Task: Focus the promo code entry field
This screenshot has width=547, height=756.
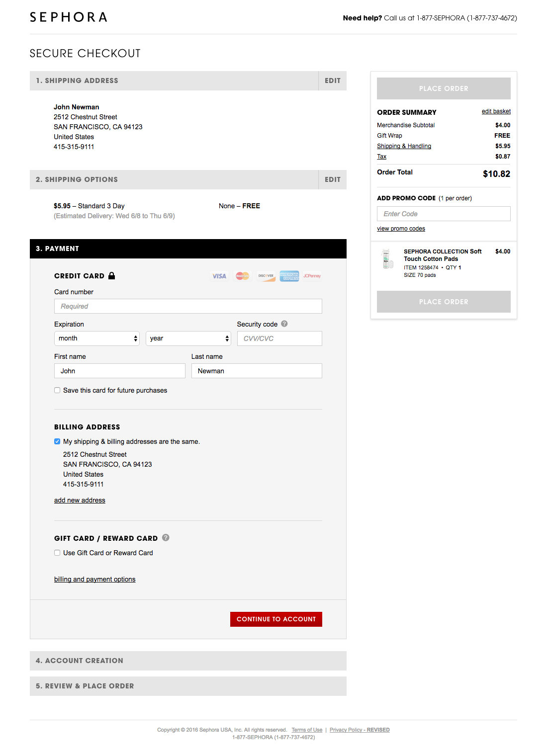Action: (x=444, y=214)
